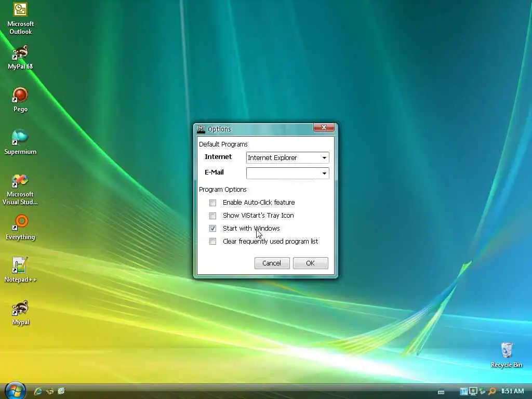Screen dimensions: 532x399
Task: Click the third quick launch icon
Action: click(61, 391)
